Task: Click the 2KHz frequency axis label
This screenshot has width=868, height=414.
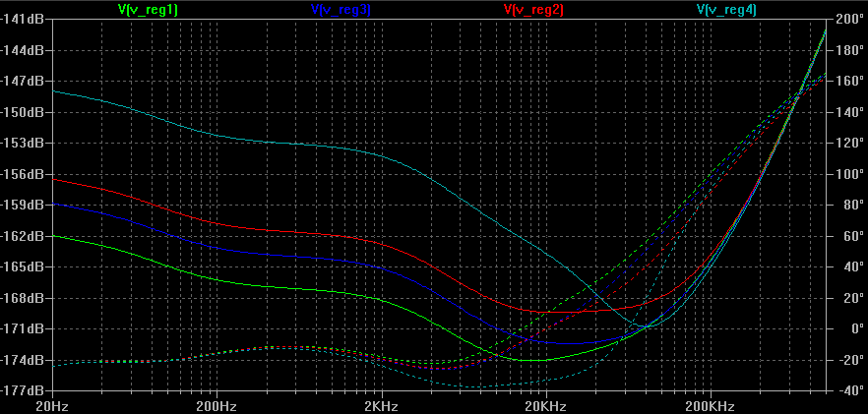Action: (x=382, y=407)
